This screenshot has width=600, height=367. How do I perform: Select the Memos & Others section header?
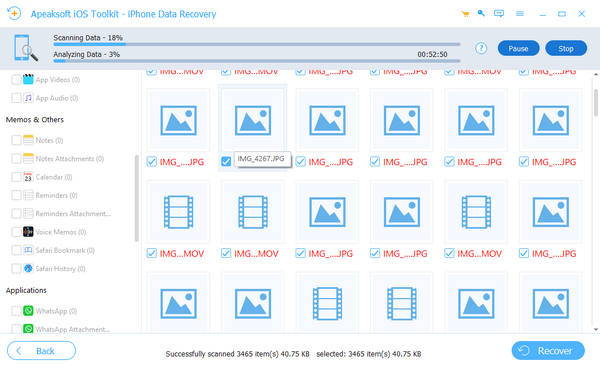point(35,119)
